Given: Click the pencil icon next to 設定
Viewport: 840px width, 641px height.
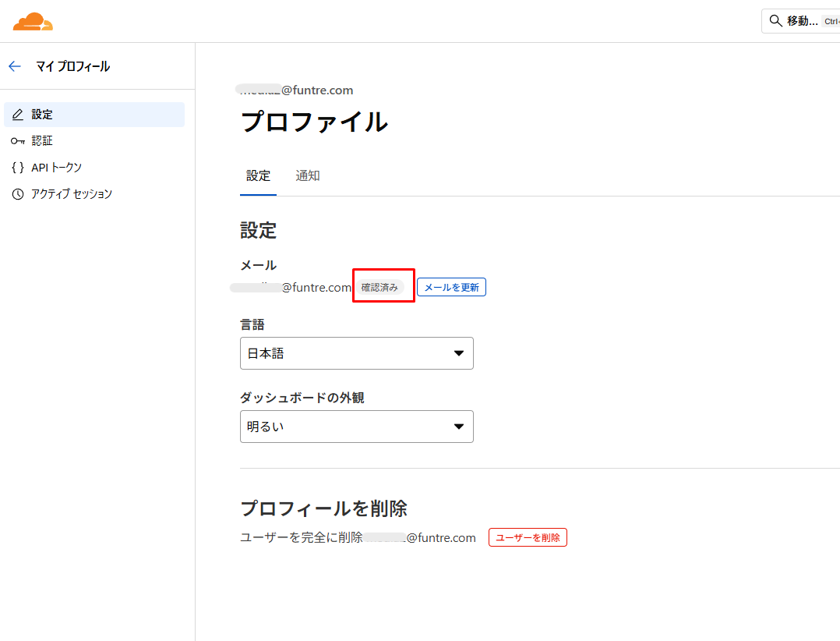Looking at the screenshot, I should coord(18,115).
